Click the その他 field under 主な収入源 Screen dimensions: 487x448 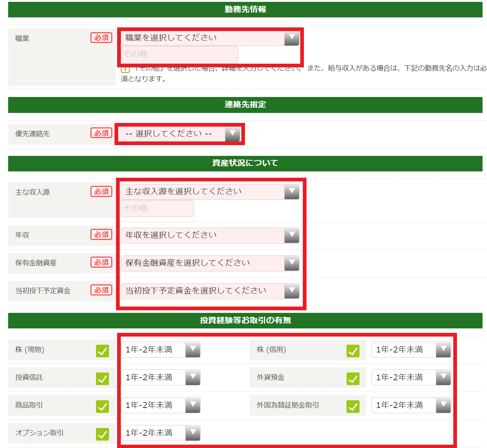click(157, 208)
